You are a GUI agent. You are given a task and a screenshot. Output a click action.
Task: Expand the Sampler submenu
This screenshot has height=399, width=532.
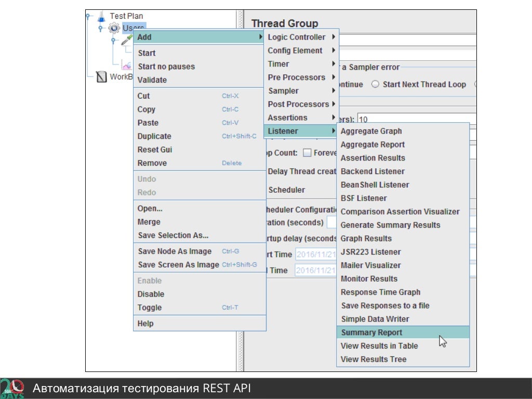click(x=301, y=91)
